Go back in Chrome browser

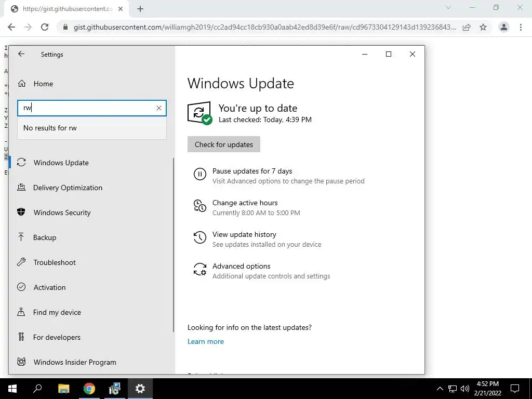click(x=11, y=27)
